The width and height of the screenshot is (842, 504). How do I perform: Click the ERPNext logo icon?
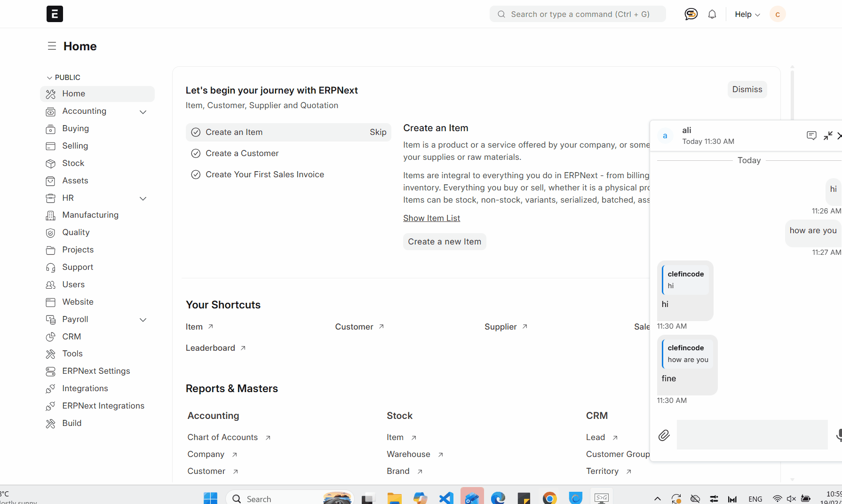55,14
